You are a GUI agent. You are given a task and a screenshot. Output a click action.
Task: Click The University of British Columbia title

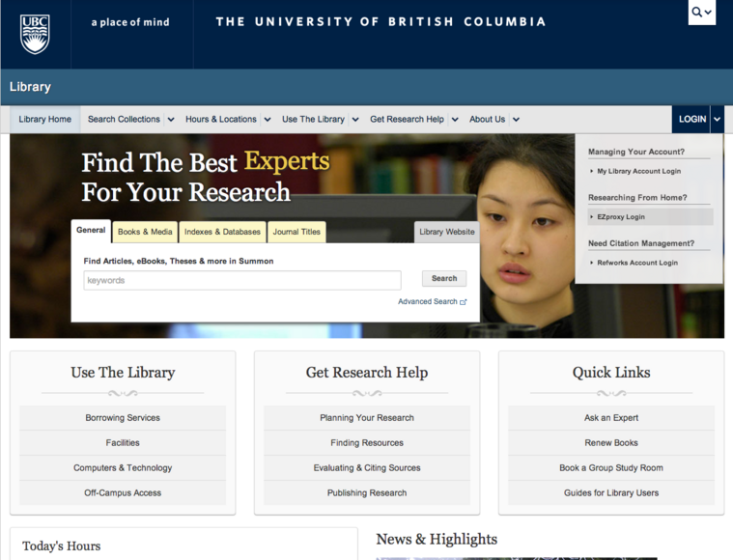pyautogui.click(x=381, y=22)
